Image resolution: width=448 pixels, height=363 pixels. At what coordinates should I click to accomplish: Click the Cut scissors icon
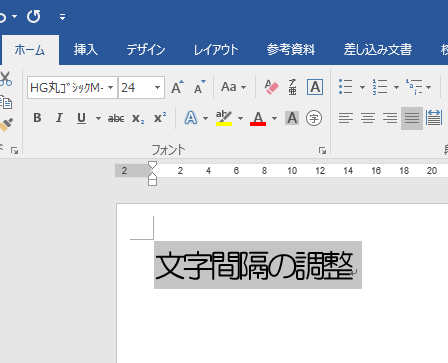tap(5, 79)
